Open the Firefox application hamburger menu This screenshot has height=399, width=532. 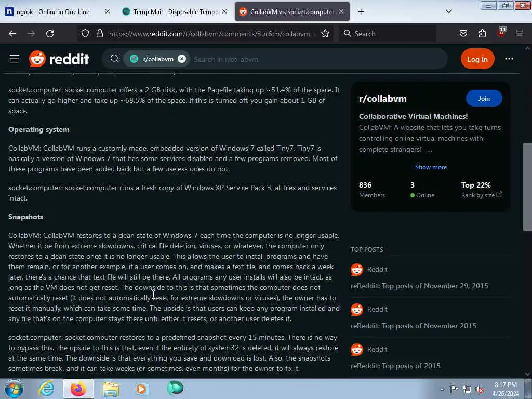coord(520,34)
